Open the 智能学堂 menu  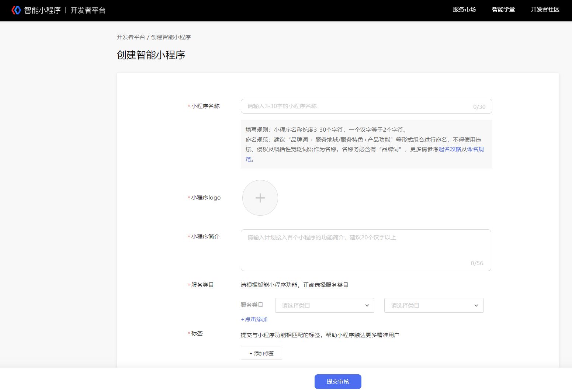[503, 10]
